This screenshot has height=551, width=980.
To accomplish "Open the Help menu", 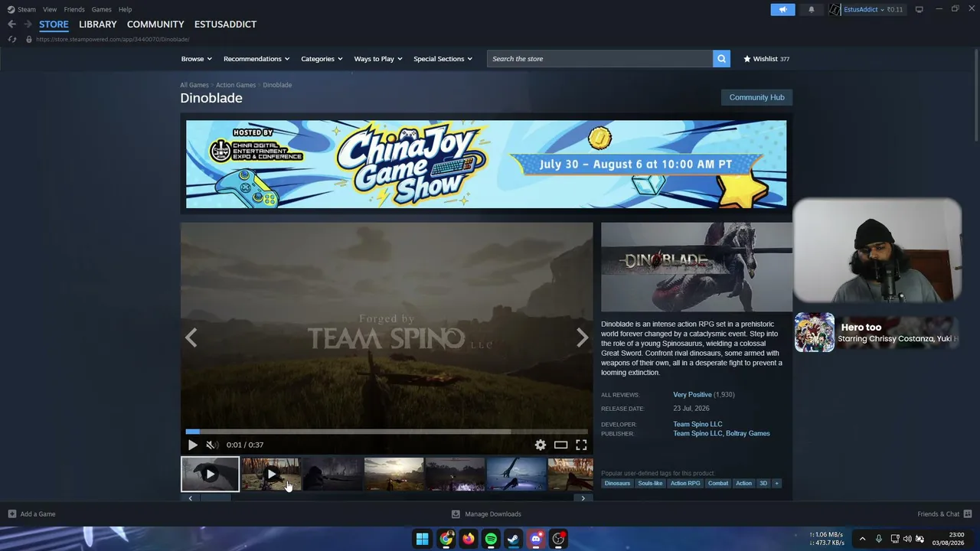I will (126, 9).
